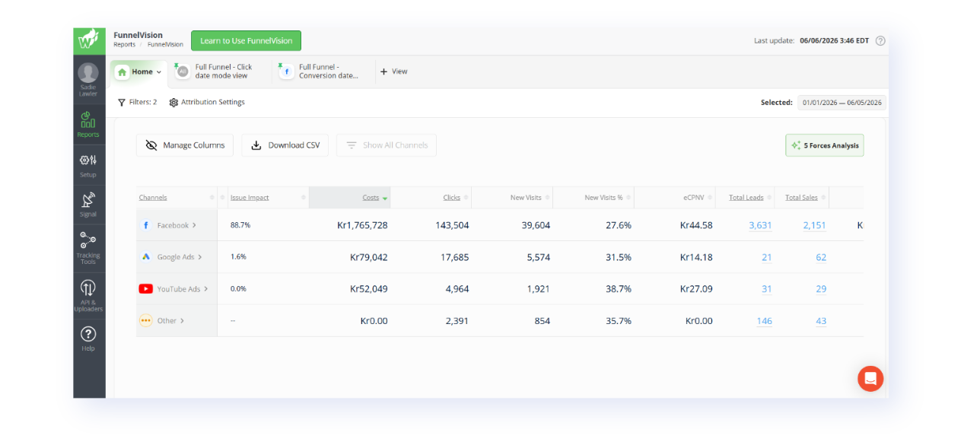This screenshot has height=445, width=980.
Task: Click the Other channel orange dots icon
Action: coord(145,321)
